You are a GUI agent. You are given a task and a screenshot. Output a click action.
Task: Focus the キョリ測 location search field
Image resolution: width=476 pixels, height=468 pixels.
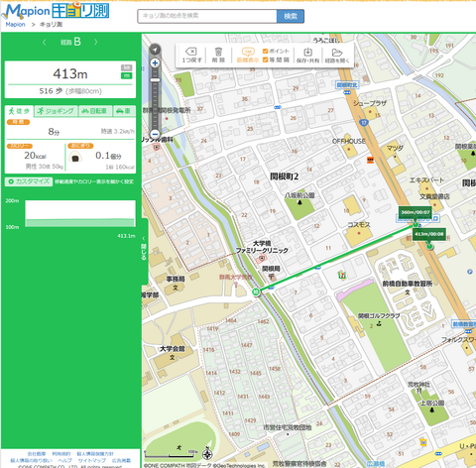point(207,16)
